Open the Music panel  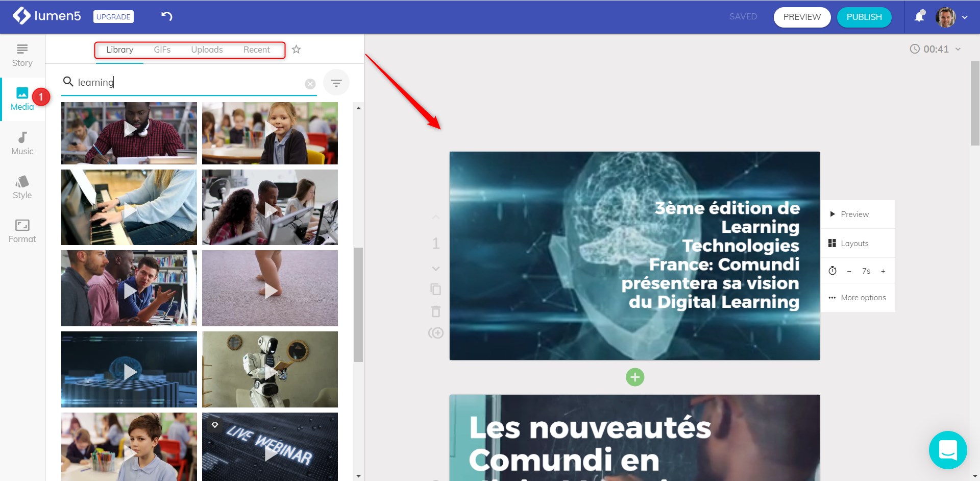[22, 143]
